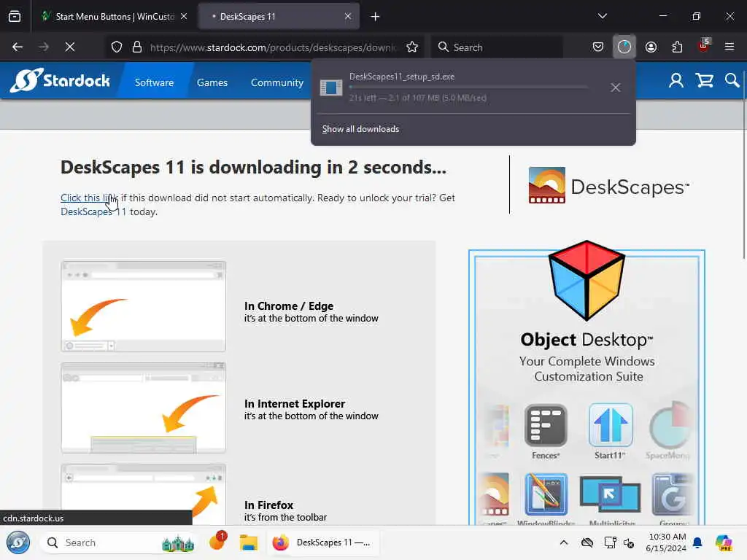
Task: Click the Object Desktop cube logo
Action: tap(587, 280)
